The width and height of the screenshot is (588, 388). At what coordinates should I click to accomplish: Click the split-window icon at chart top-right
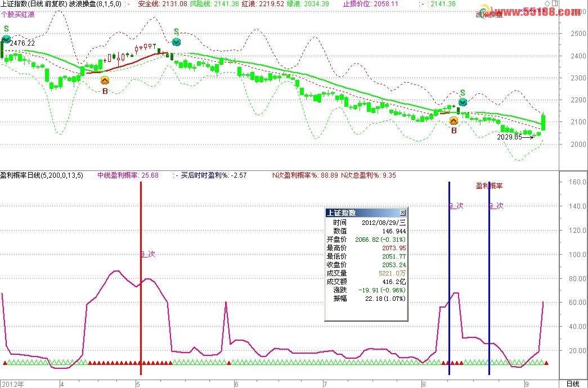coord(555,3)
